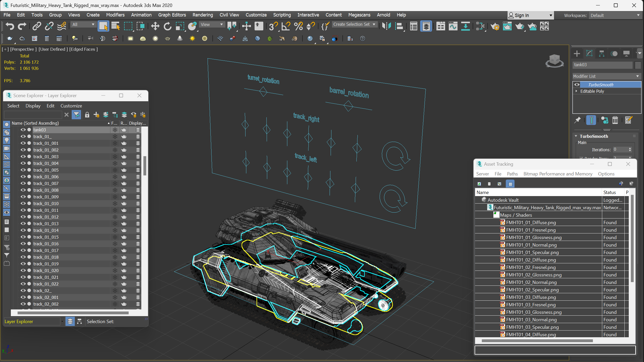Image resolution: width=644 pixels, height=362 pixels.
Task: Switch to the Hierarchy command panel
Action: click(x=602, y=54)
